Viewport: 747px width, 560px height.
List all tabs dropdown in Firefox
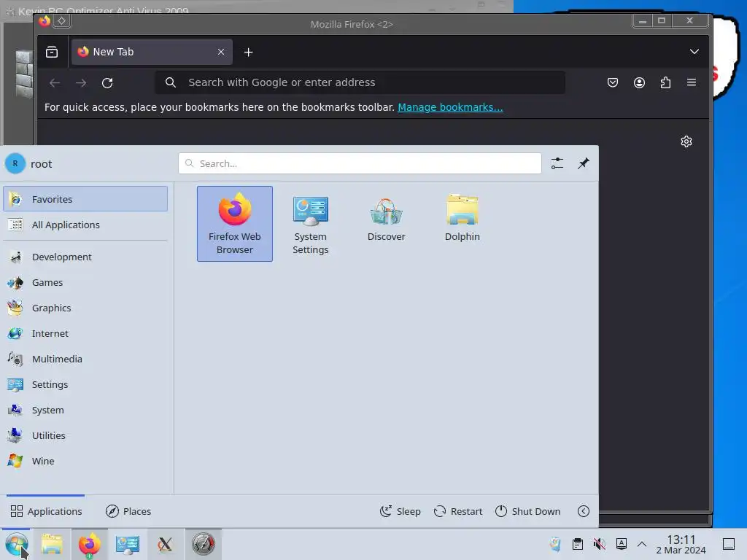694,52
